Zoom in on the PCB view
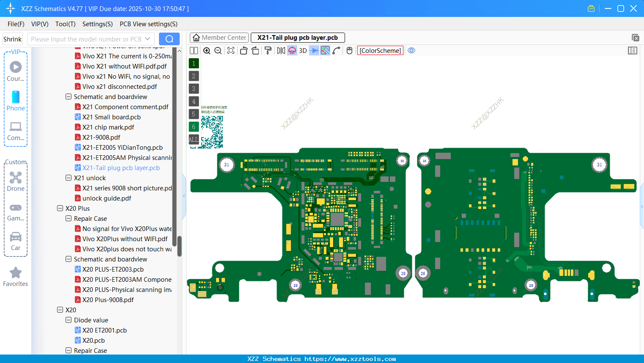Viewport: 644px width, 363px height. (207, 51)
